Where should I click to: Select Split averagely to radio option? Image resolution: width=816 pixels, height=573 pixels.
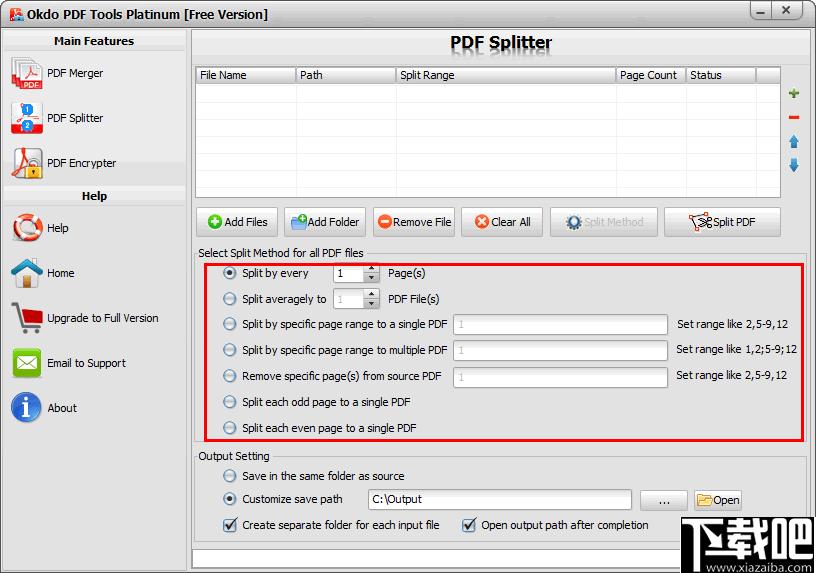[x=231, y=299]
